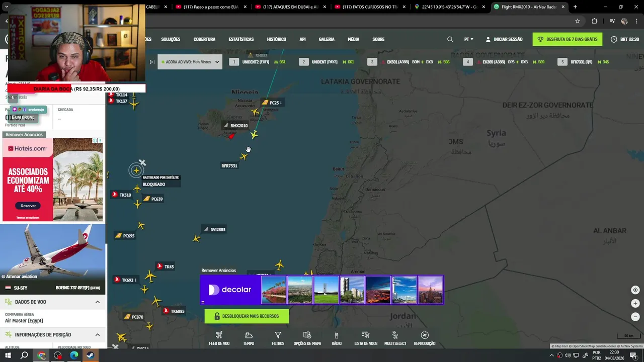Open the Galeria menu
This screenshot has height=362, width=644.
coord(327,39)
